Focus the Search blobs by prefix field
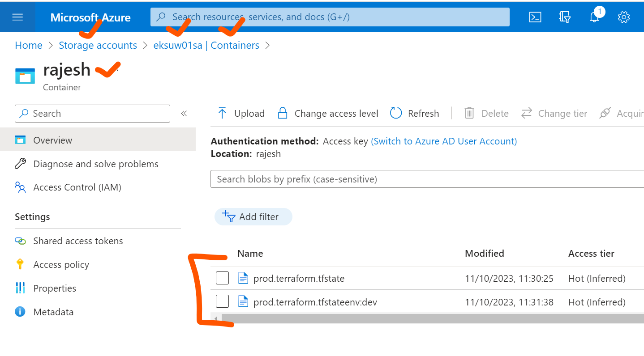Image resolution: width=644 pixels, height=356 pixels. point(425,179)
